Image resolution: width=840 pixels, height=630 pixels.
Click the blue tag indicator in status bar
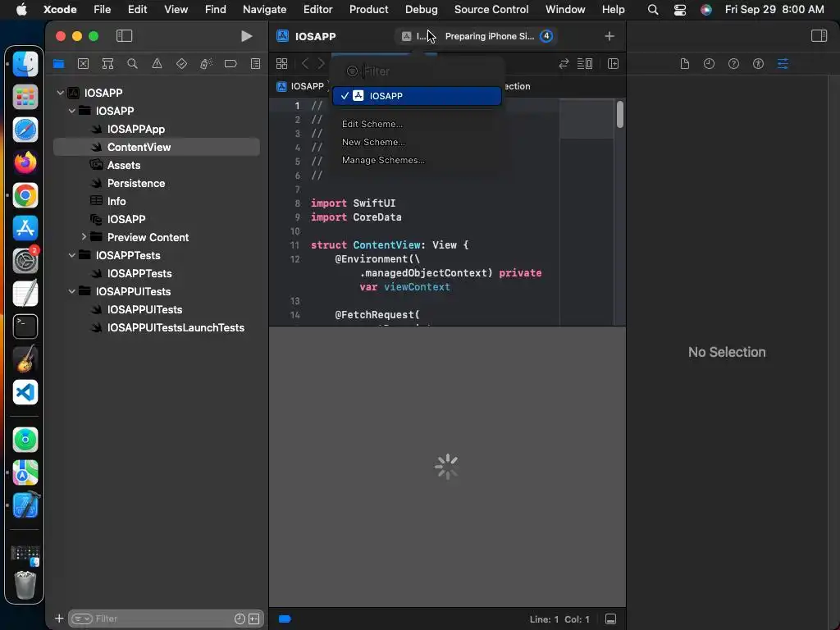pyautogui.click(x=285, y=619)
